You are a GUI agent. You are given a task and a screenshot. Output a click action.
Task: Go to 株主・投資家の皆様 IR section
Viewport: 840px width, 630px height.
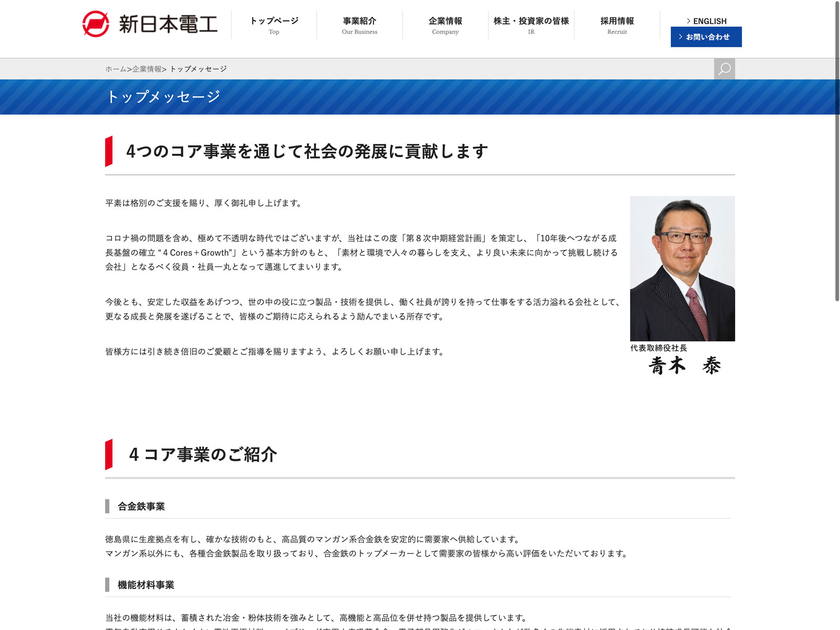click(x=531, y=25)
